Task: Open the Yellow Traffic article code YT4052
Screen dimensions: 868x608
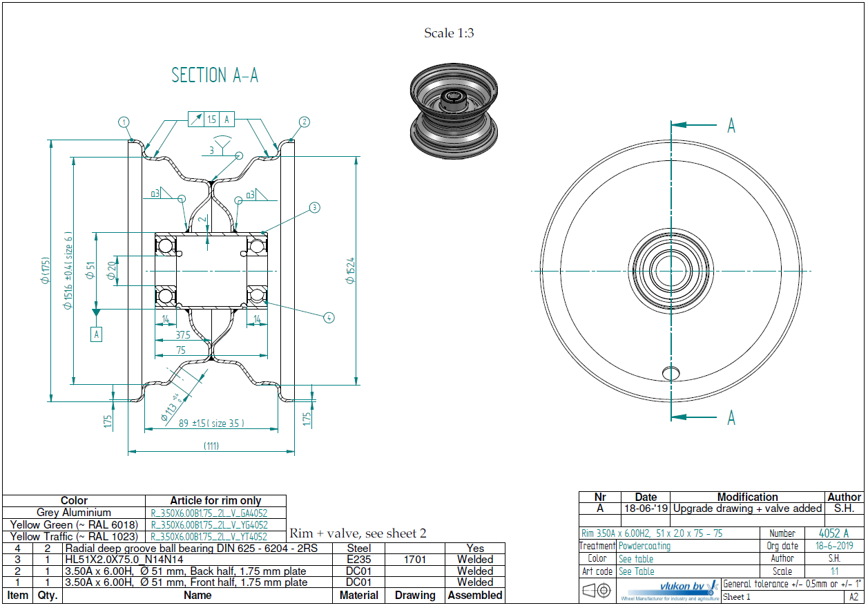Action: click(x=209, y=537)
